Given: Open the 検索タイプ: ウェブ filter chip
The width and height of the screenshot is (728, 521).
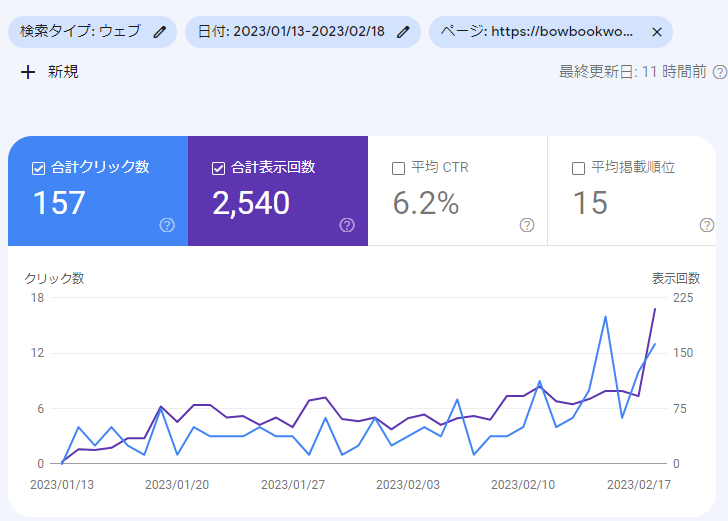Looking at the screenshot, I should pos(92,32).
